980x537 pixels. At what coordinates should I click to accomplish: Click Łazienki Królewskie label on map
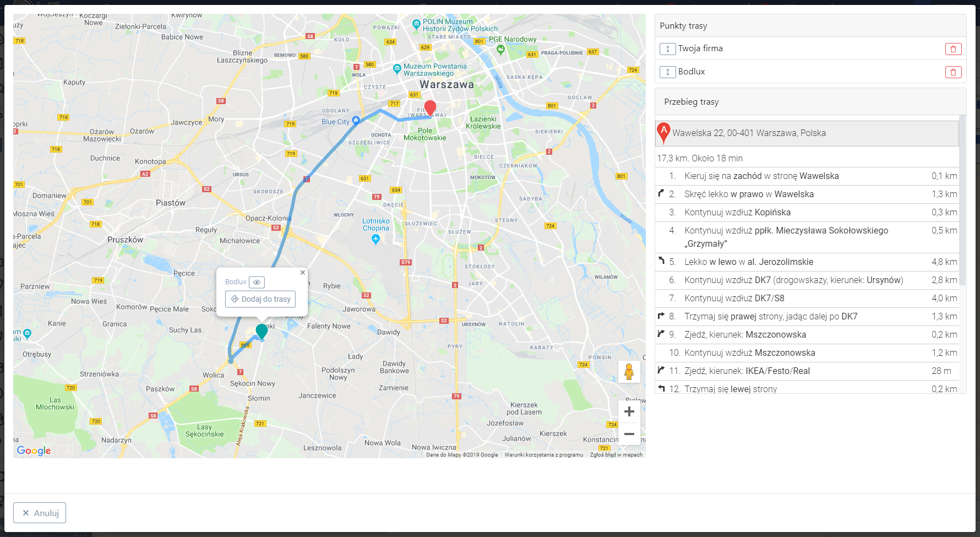[483, 123]
